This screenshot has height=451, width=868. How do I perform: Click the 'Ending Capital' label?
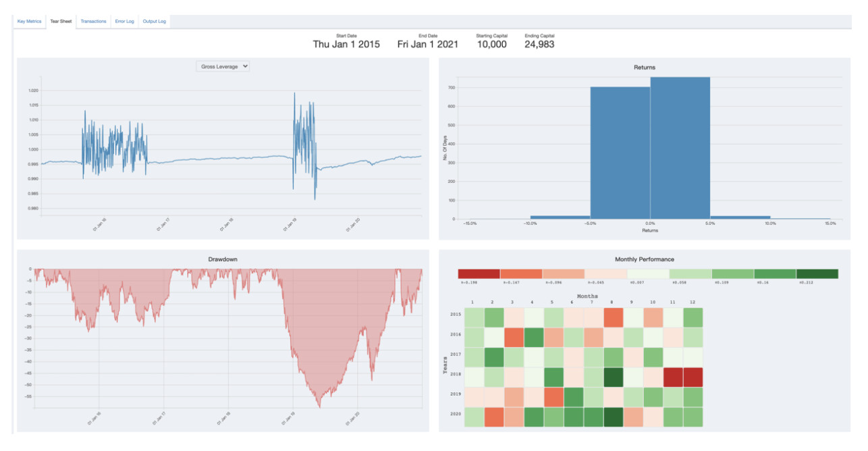539,35
